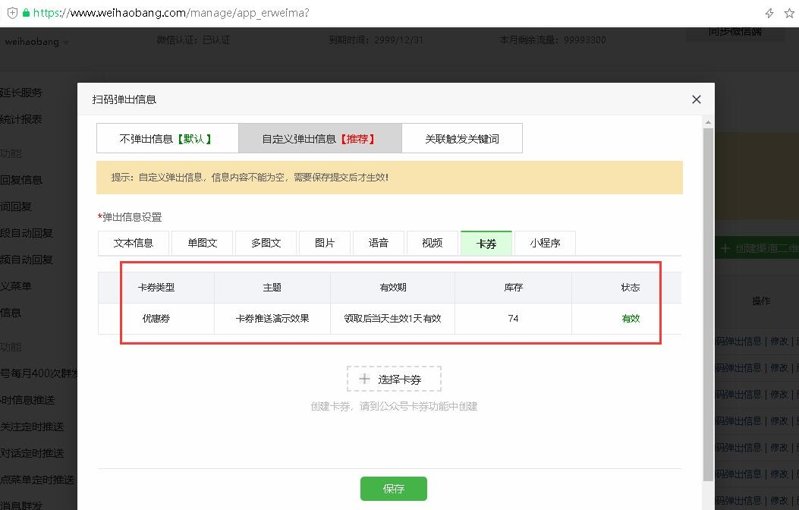Click the stock value 74
Viewport: 799px width, 510px height.
pyautogui.click(x=513, y=318)
